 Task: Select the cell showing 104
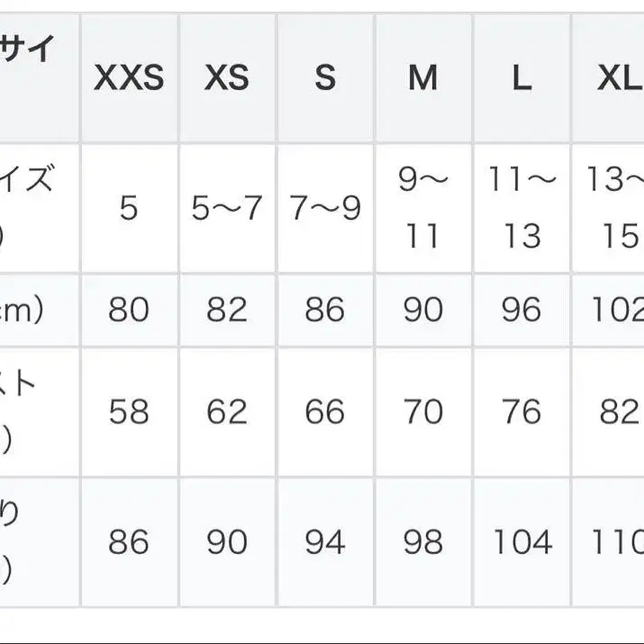522,542
